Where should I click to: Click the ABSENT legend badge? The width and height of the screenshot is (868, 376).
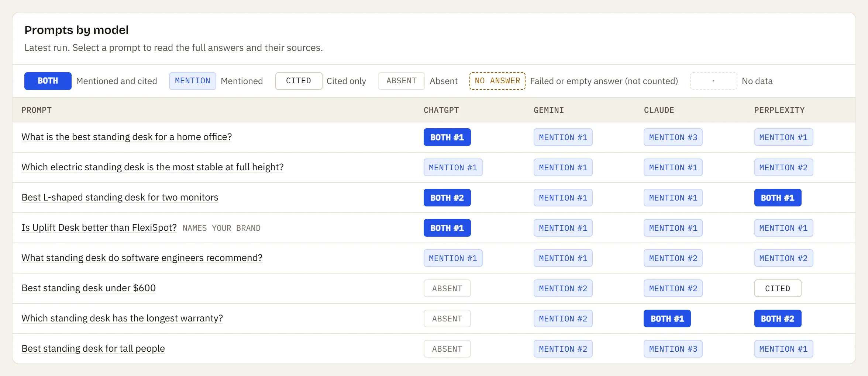click(402, 81)
